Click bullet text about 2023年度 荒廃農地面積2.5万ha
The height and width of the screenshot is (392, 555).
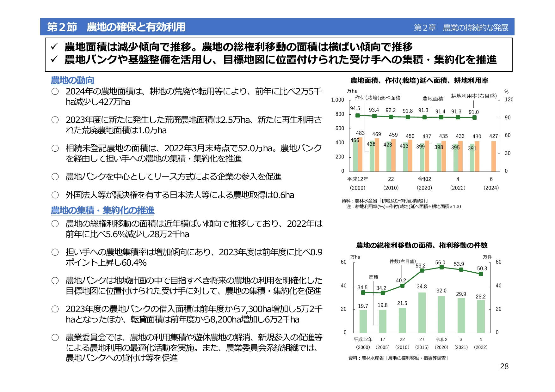[194, 125]
